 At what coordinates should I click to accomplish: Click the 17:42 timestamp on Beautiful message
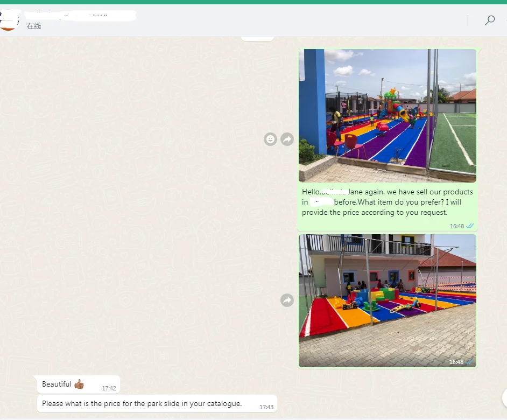click(109, 388)
